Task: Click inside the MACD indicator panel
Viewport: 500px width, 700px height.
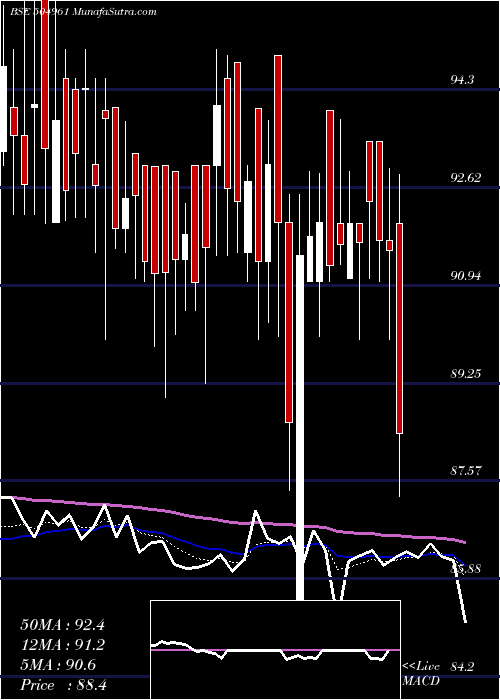Action: [x=275, y=650]
